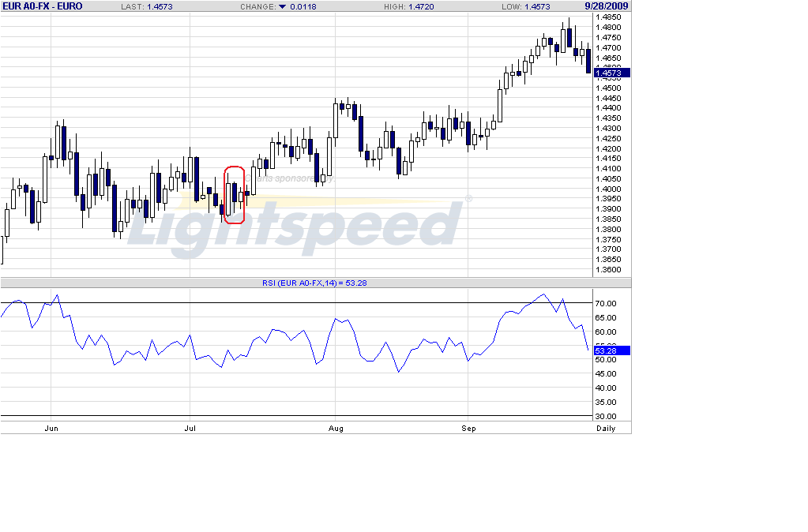808x532 pixels.
Task: Click the current price marker 1.4573 on axis
Action: pyautogui.click(x=611, y=73)
